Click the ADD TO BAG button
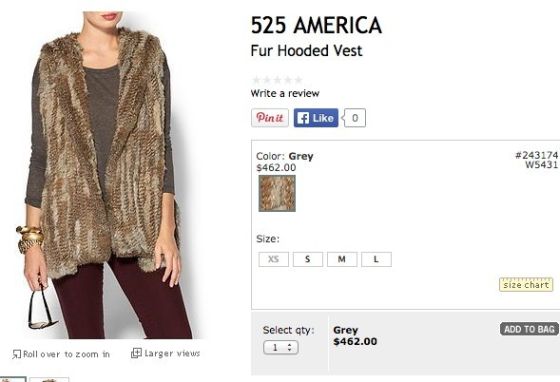 click(529, 329)
